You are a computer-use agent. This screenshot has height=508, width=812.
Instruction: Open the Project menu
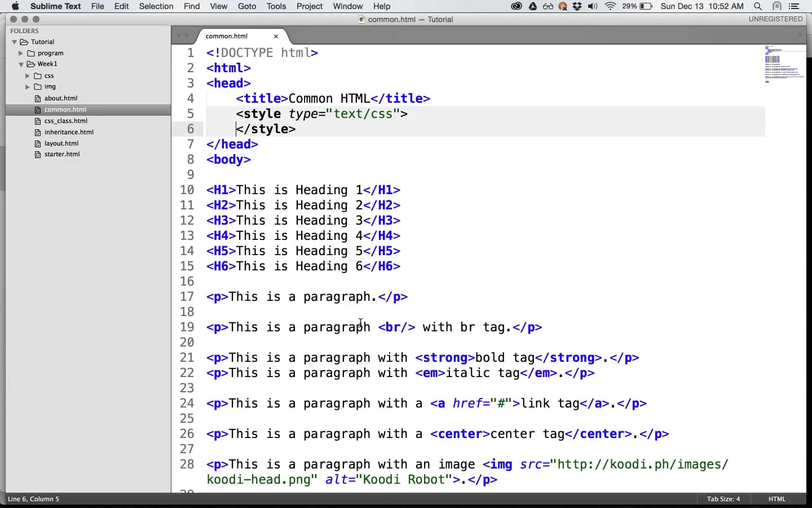pos(310,6)
